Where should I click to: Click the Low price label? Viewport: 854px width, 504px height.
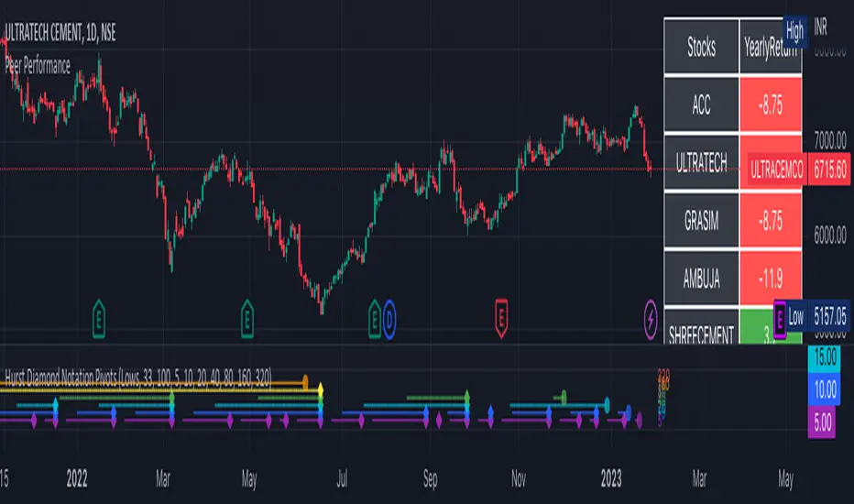pyautogui.click(x=795, y=316)
